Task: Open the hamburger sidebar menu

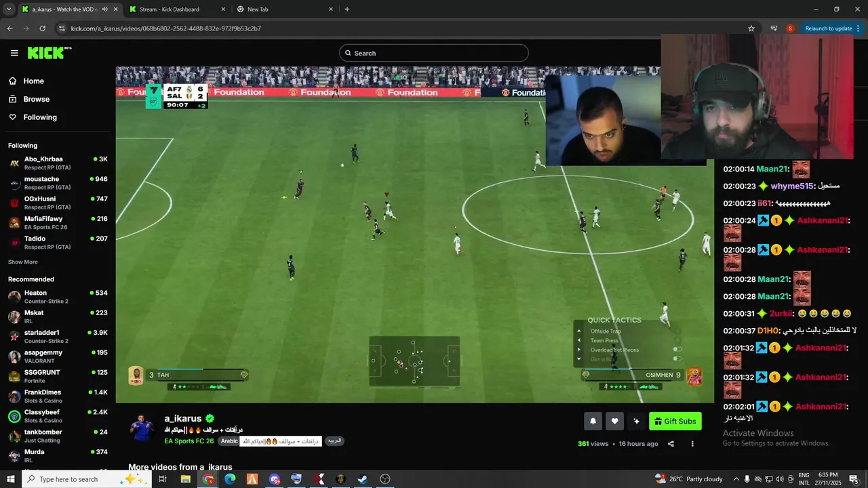Action: click(14, 53)
